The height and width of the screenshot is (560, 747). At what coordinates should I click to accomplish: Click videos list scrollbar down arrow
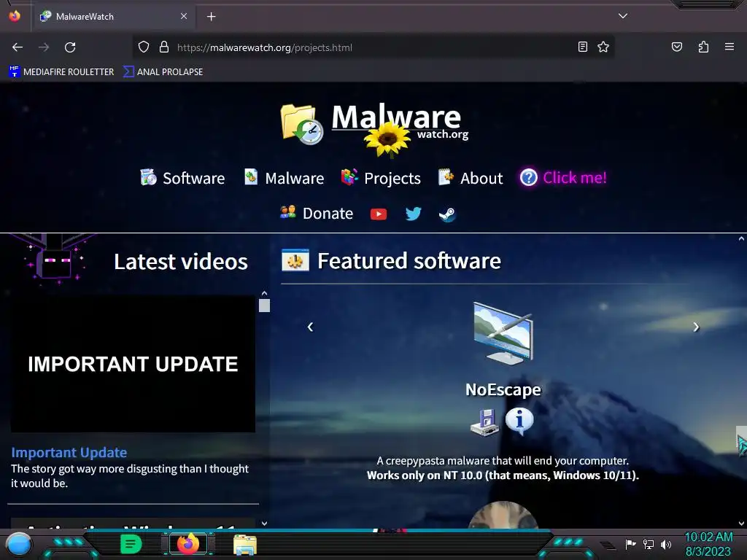tap(264, 524)
